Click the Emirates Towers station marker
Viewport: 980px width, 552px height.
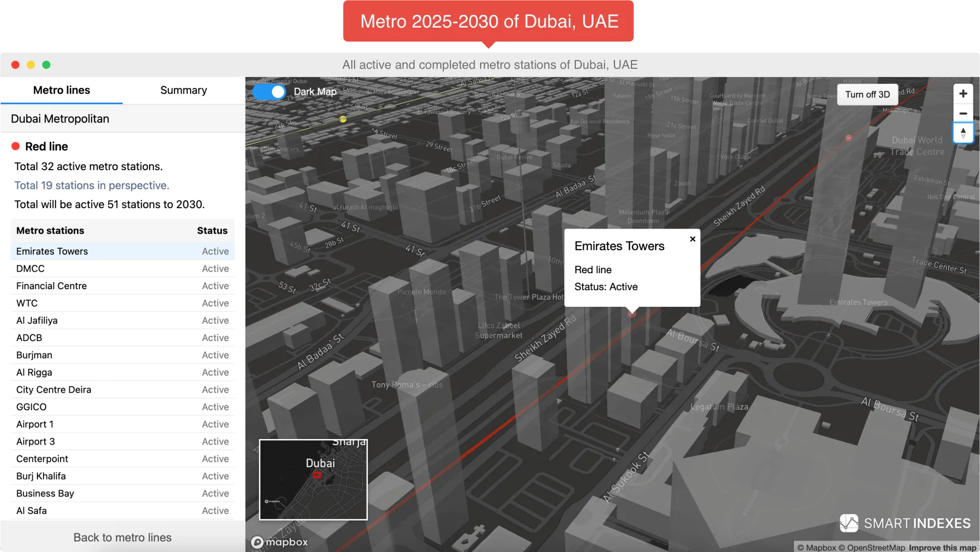coord(632,313)
